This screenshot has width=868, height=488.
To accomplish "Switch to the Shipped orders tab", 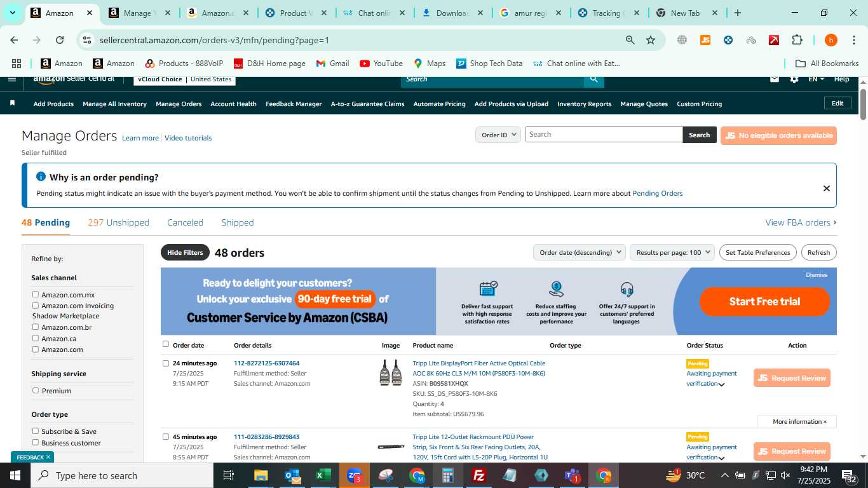I will click(x=238, y=222).
